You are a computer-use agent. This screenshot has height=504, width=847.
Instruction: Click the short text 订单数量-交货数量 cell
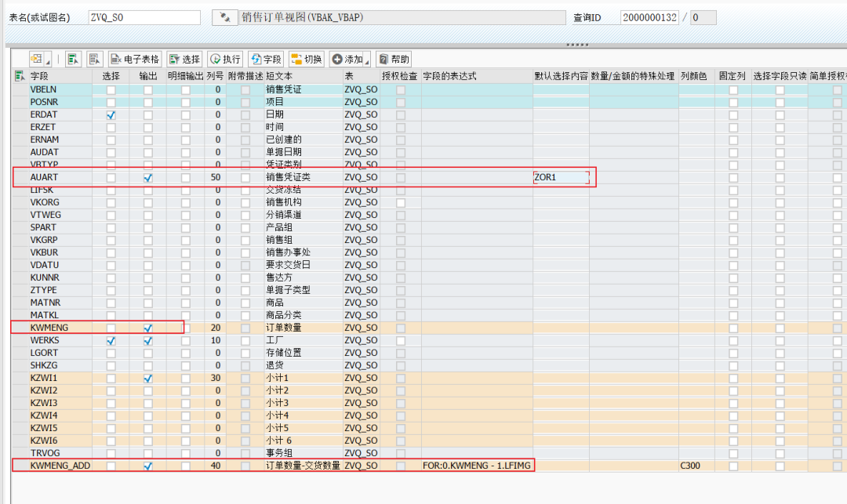pyautogui.click(x=304, y=465)
